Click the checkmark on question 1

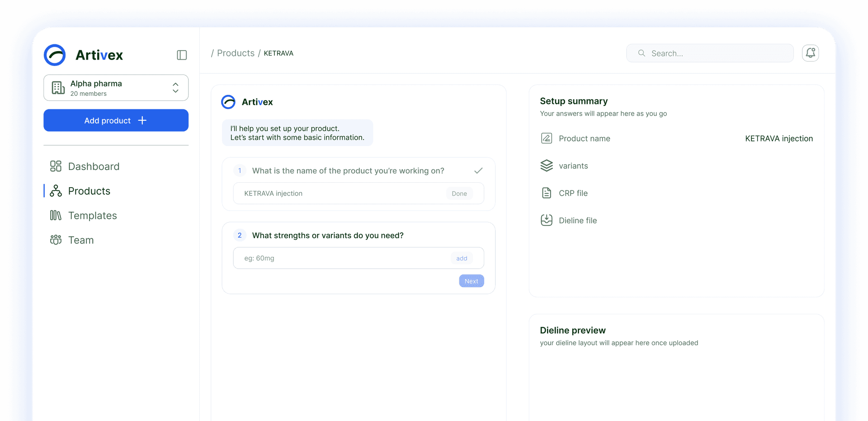point(478,170)
